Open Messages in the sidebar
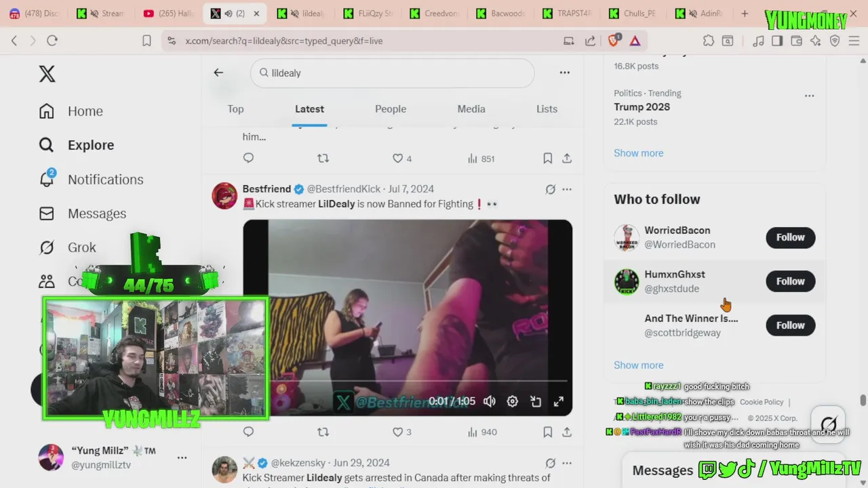This screenshot has height=488, width=868. [83, 213]
